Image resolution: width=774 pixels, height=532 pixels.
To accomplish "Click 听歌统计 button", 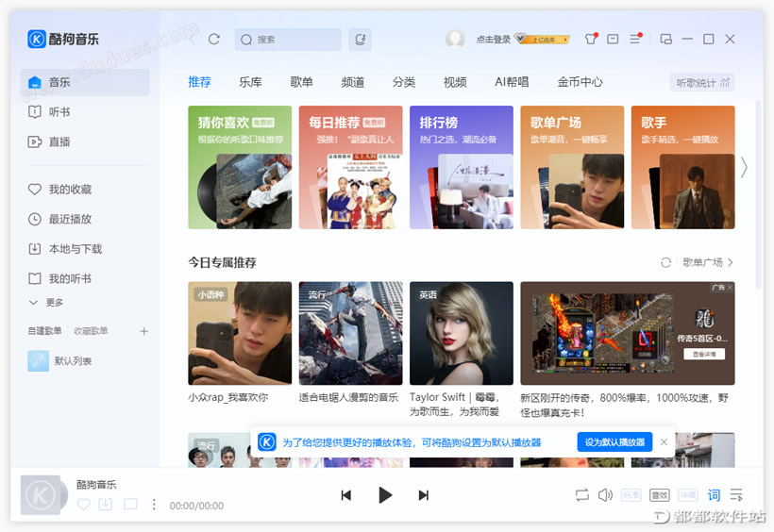I will (702, 83).
